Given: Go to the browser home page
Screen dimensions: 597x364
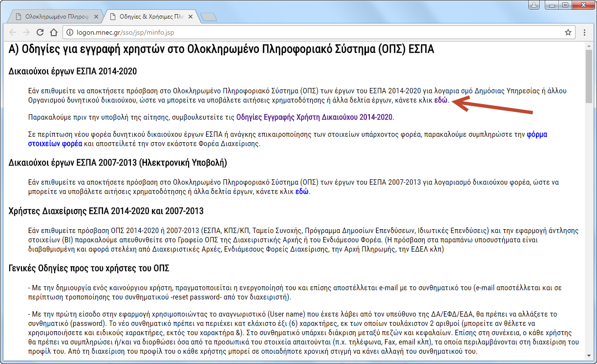Looking at the screenshot, I should click(54, 33).
